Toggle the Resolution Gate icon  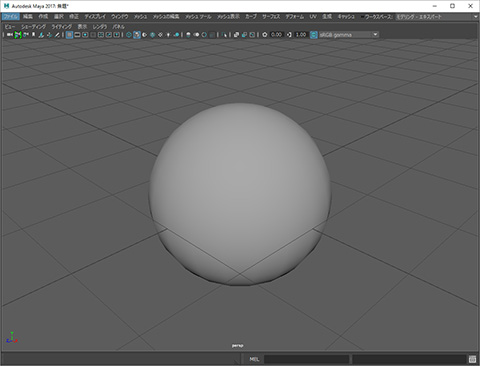(x=85, y=35)
